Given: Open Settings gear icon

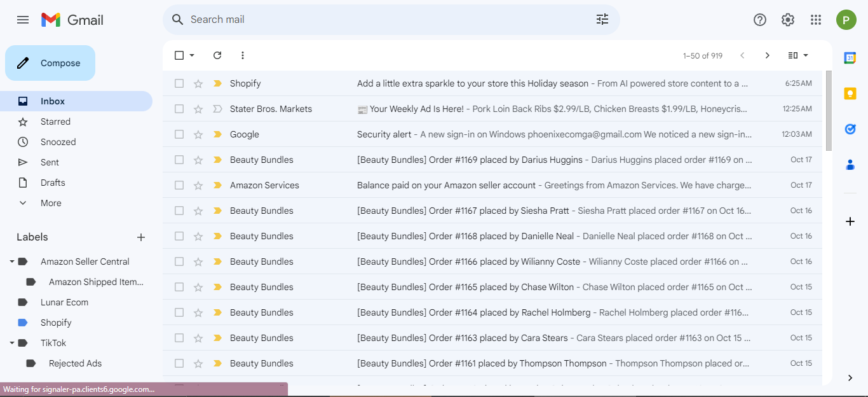Looking at the screenshot, I should (x=788, y=20).
